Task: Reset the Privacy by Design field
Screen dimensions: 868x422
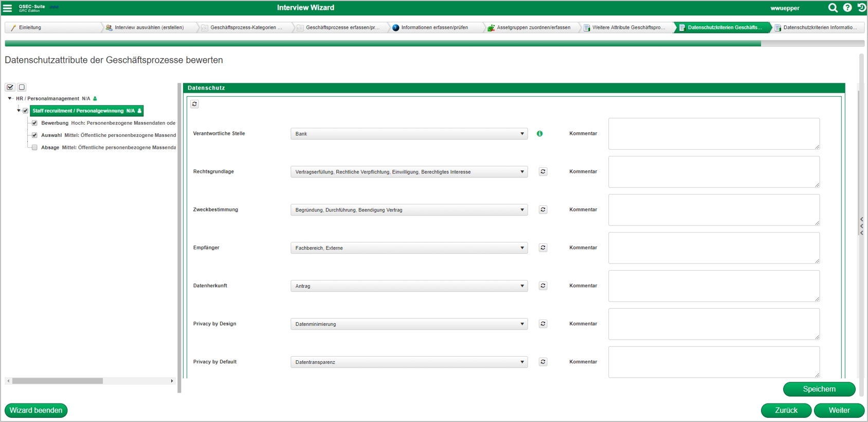Action: pyautogui.click(x=543, y=324)
